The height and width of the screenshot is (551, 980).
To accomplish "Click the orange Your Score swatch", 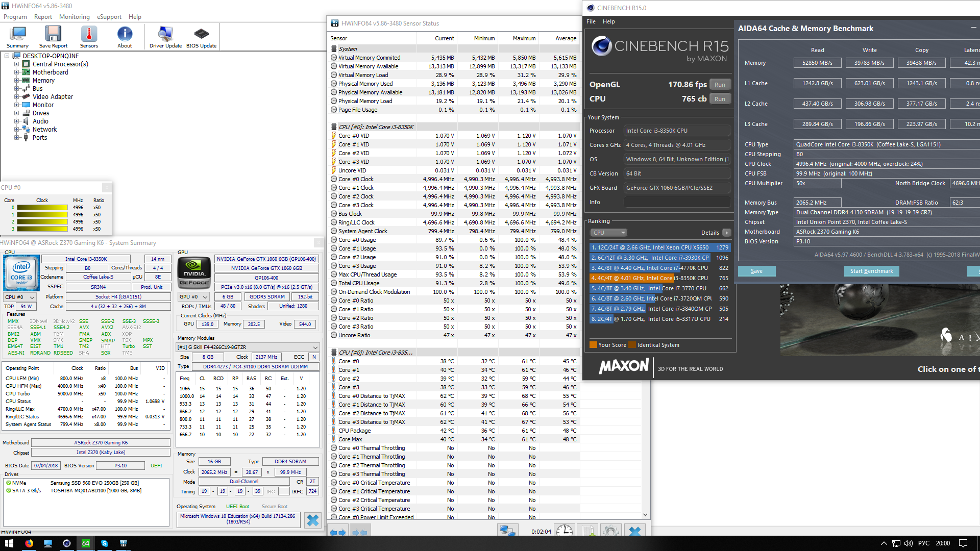I will tap(593, 345).
